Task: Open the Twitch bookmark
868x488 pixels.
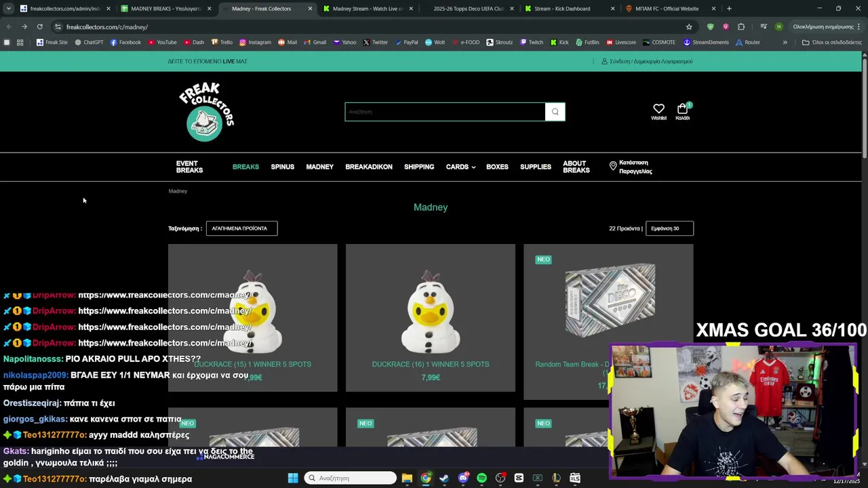Action: 532,42
